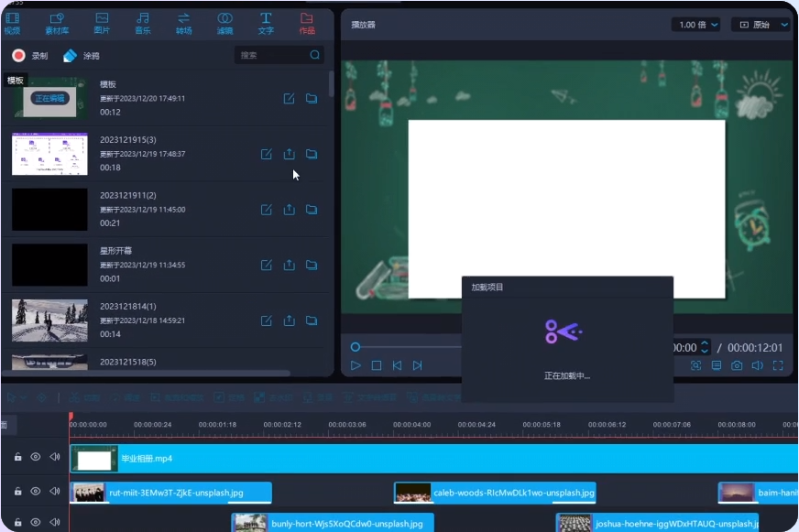This screenshot has height=532, width=799.
Task: Switch to the 图片 (Pictures) tab
Action: click(102, 24)
